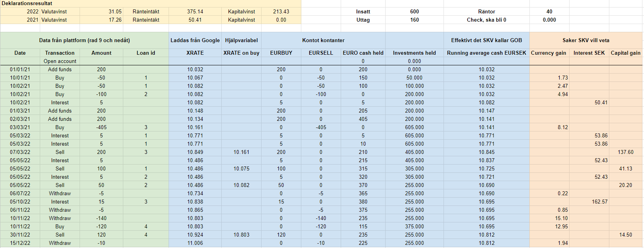This screenshot has width=644, height=248.
Task: Select the 'Data från plattform' header cell
Action: pyautogui.click(x=84, y=40)
